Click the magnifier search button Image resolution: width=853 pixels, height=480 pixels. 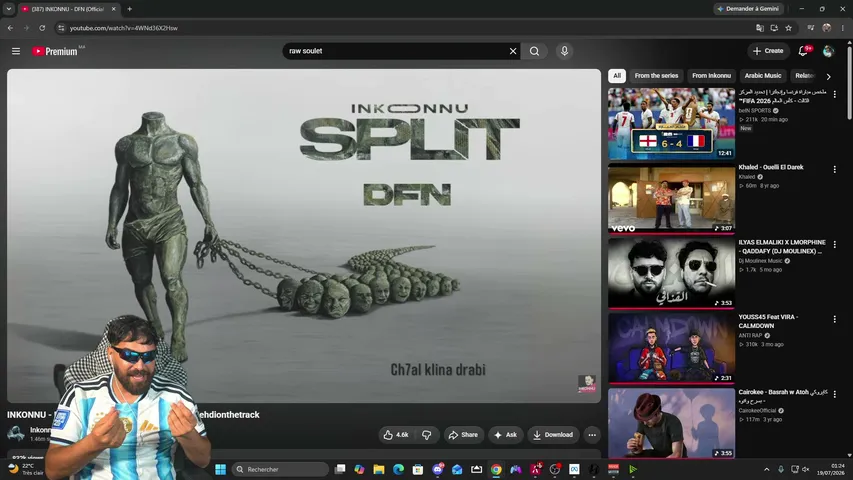point(534,51)
